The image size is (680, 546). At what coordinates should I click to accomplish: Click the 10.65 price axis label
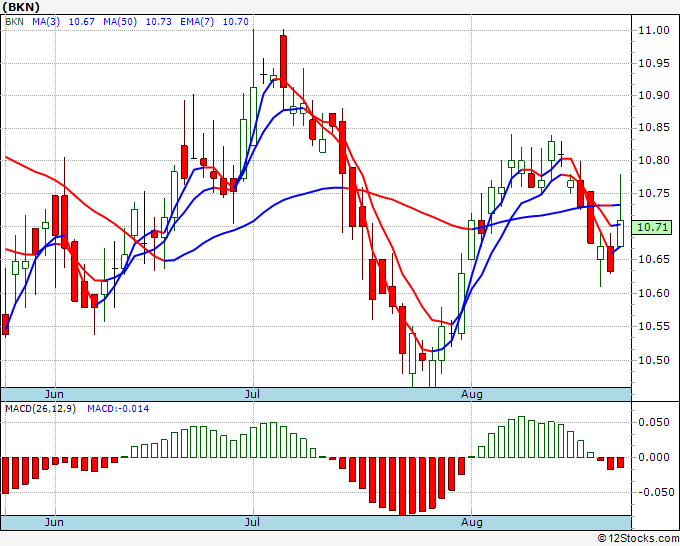tap(654, 260)
